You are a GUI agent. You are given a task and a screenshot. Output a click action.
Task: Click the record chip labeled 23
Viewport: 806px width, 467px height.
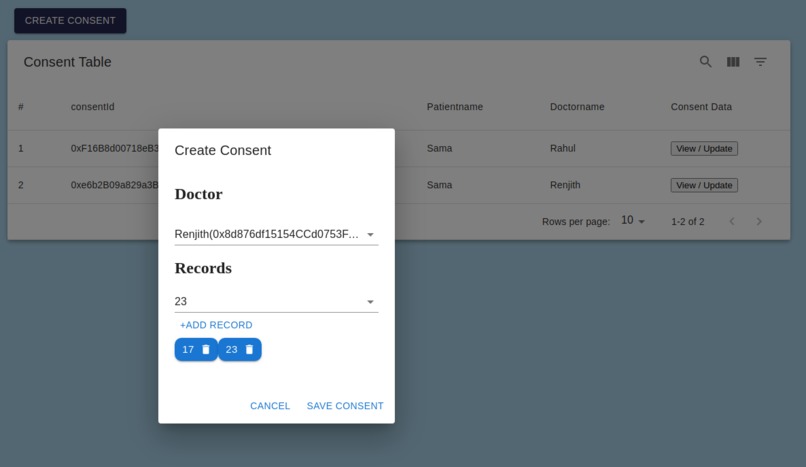pos(240,349)
